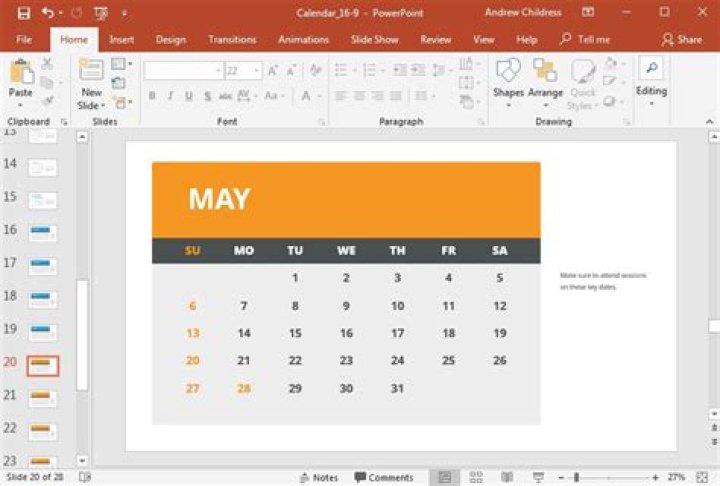720x486 pixels.
Task: Open the Editing group dropdown
Action: click(651, 83)
